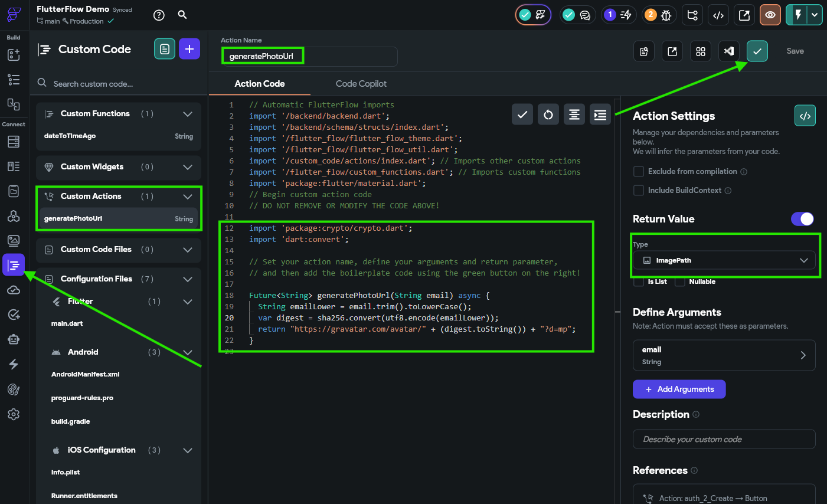Open the preview eye button in top bar
The width and height of the screenshot is (827, 504).
click(x=770, y=15)
